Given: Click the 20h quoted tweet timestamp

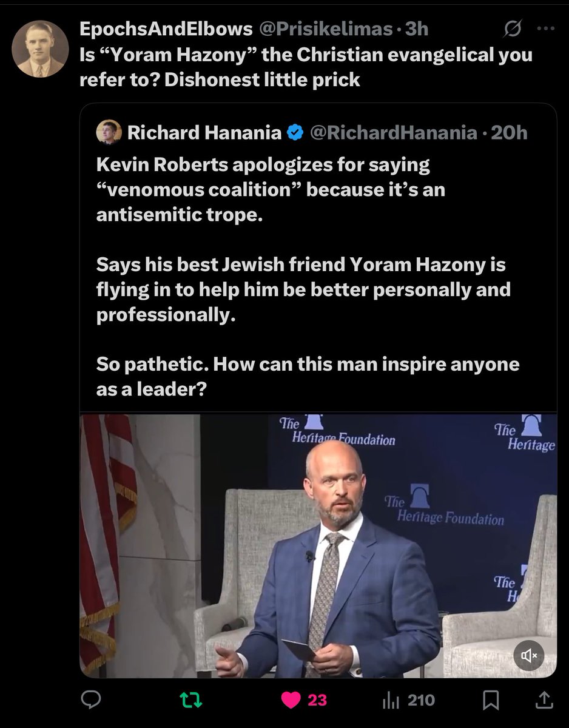Looking at the screenshot, I should [510, 133].
